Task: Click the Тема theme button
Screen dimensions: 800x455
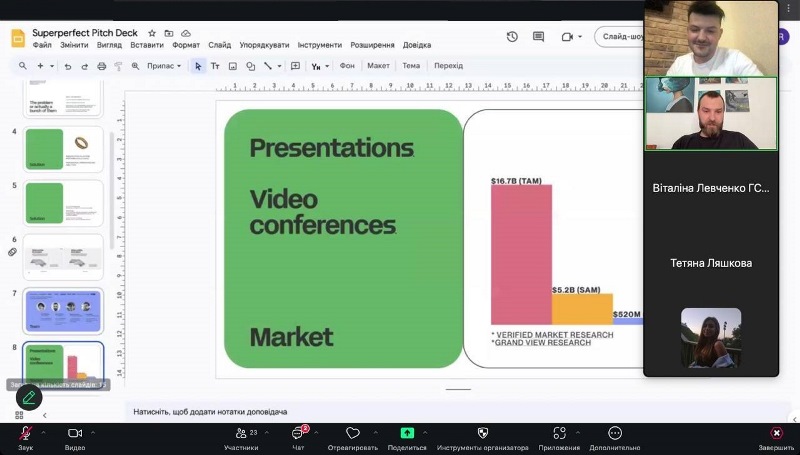Action: point(411,66)
